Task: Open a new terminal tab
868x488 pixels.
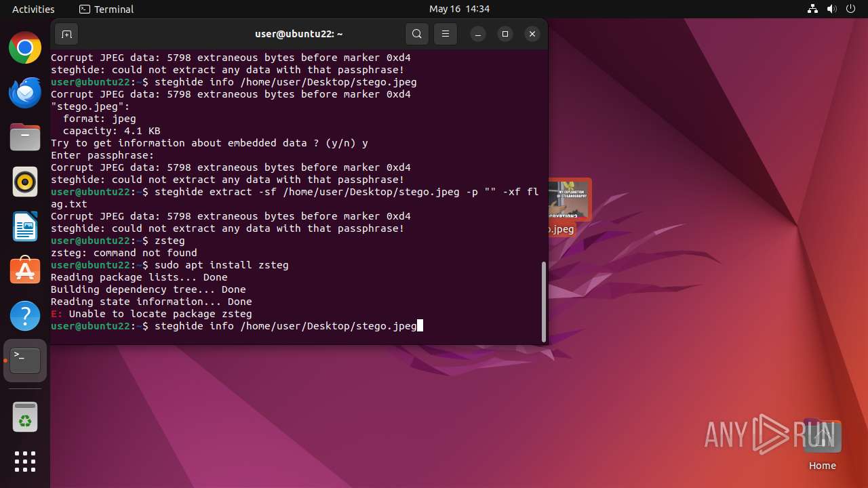Action: (66, 34)
